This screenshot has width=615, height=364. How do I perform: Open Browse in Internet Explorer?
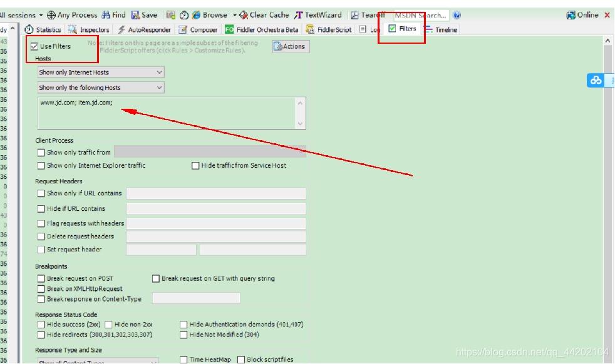[210, 15]
